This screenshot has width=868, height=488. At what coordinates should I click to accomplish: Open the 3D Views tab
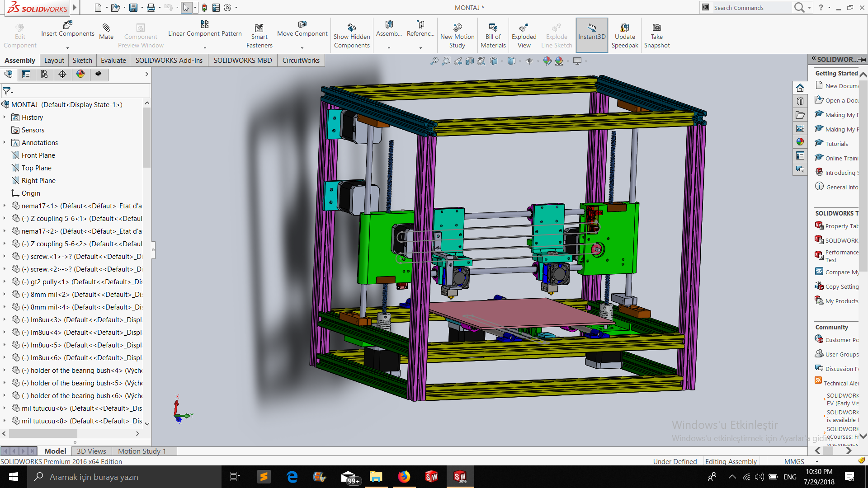91,451
